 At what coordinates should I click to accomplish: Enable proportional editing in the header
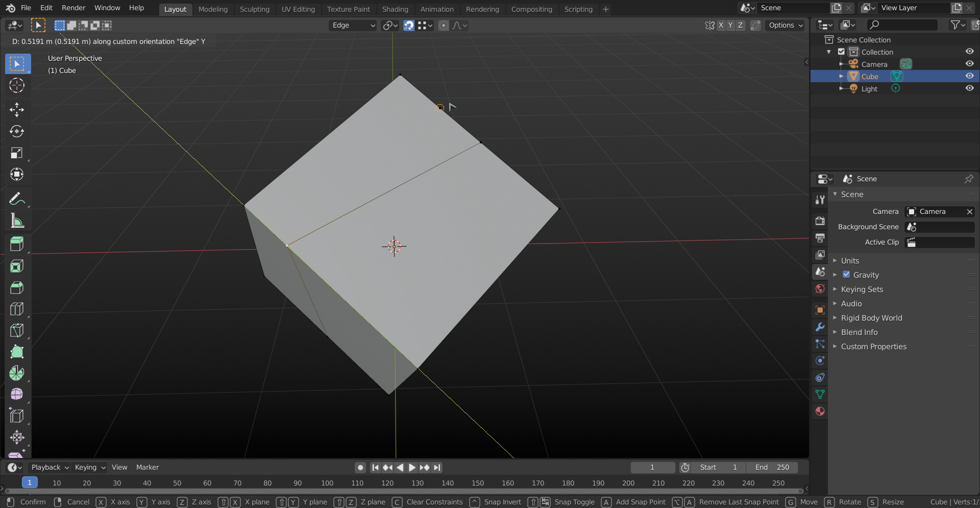coord(443,25)
